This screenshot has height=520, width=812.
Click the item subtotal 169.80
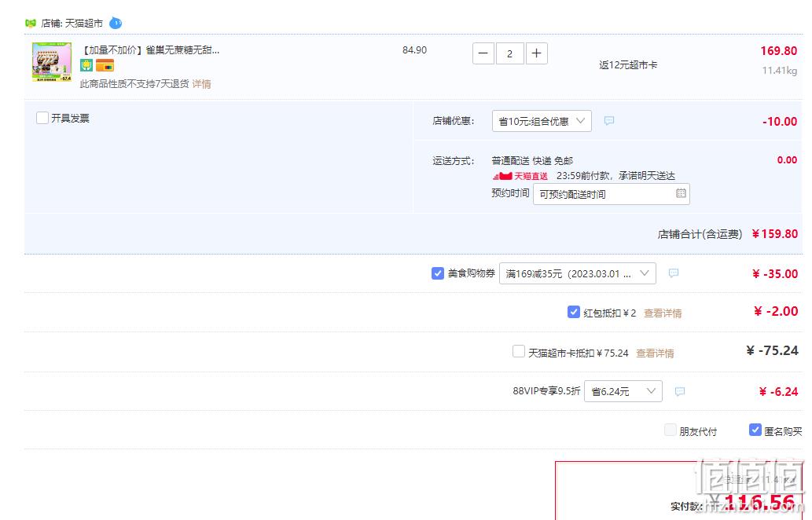(778, 51)
